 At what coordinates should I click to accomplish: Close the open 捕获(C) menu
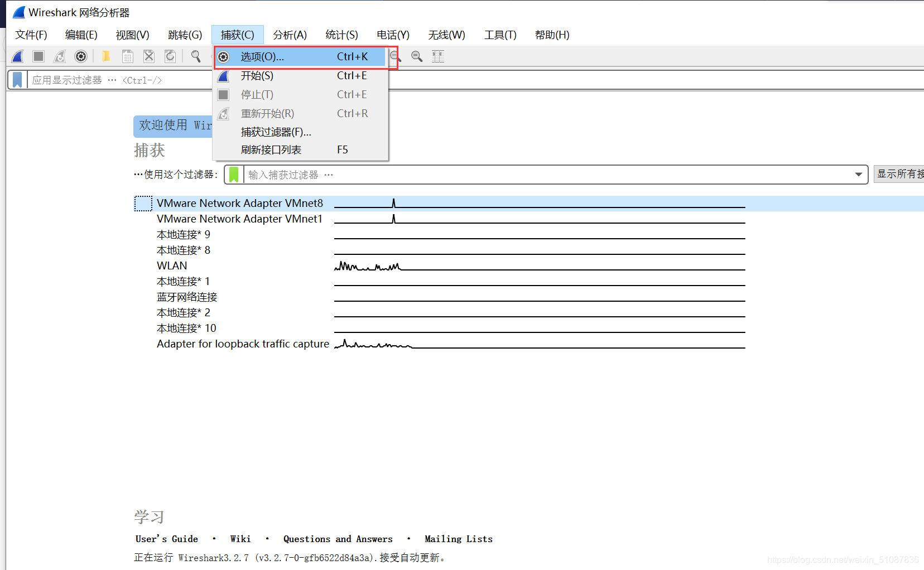237,35
